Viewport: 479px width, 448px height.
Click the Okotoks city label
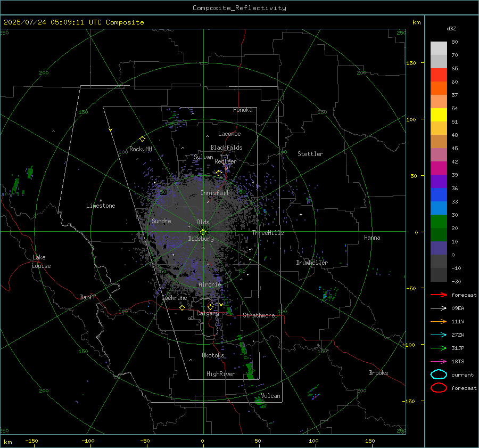[213, 355]
